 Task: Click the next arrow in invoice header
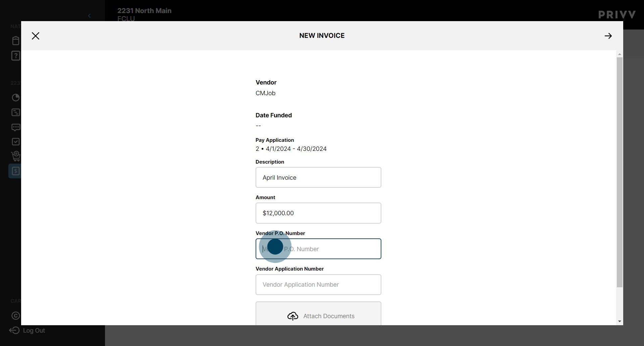coord(608,36)
